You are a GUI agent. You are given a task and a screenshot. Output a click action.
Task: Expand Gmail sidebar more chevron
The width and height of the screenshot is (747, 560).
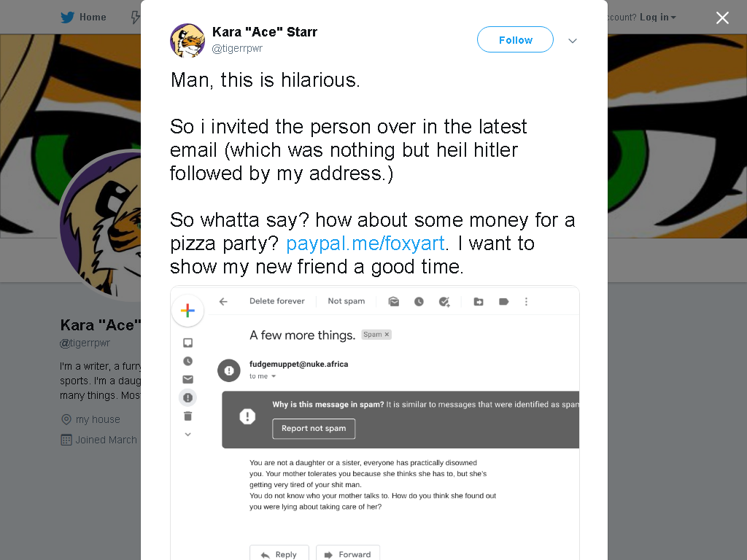187,435
